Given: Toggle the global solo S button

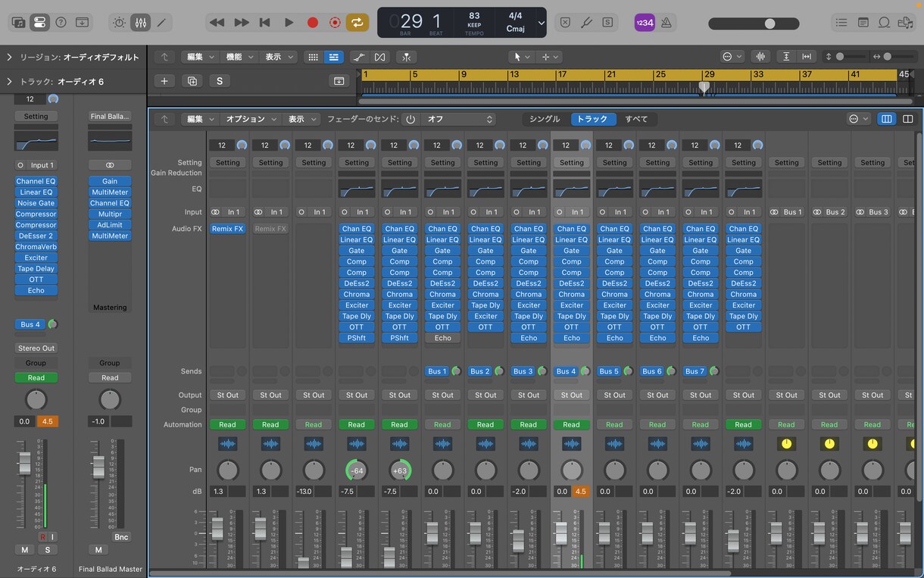Looking at the screenshot, I should [220, 81].
